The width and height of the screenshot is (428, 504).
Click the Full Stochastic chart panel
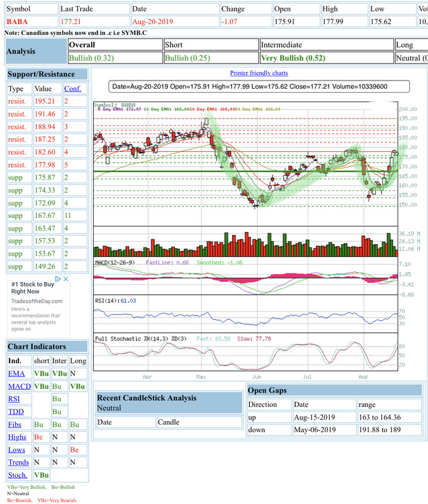(x=245, y=352)
